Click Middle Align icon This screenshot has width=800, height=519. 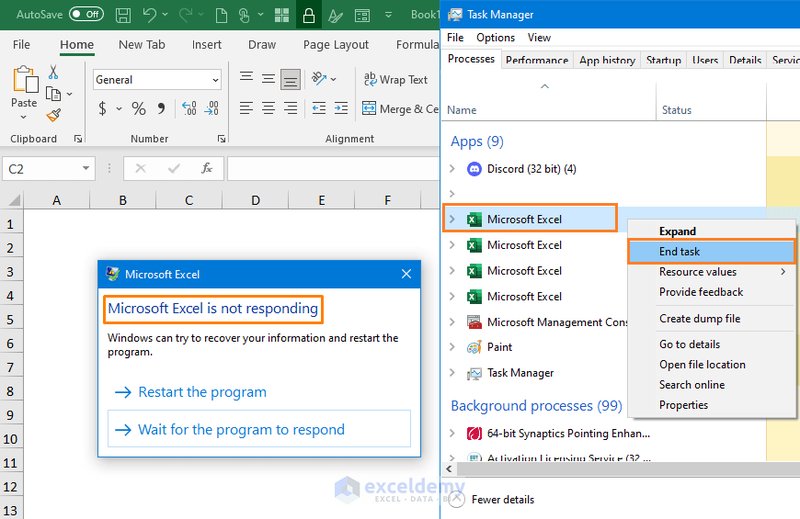tap(268, 79)
